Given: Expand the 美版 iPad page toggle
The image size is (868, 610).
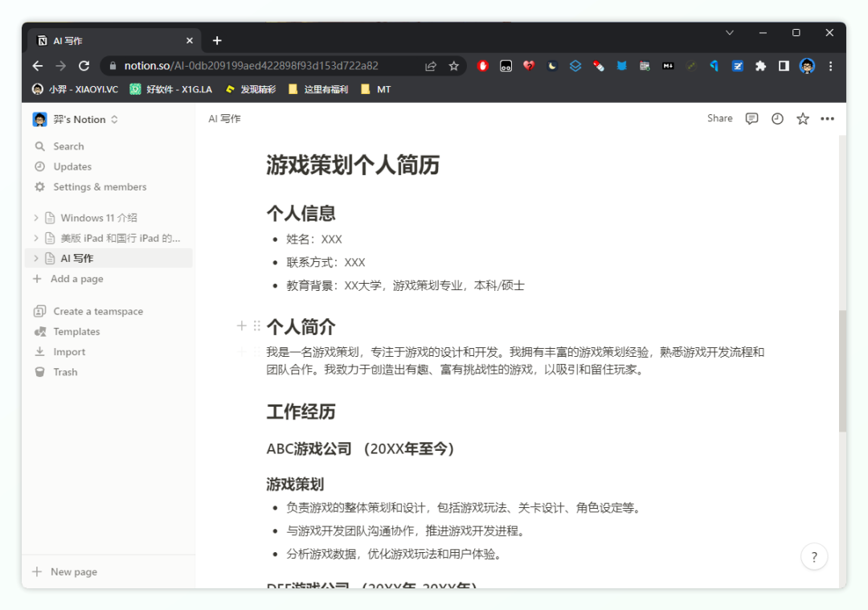Looking at the screenshot, I should [x=36, y=238].
